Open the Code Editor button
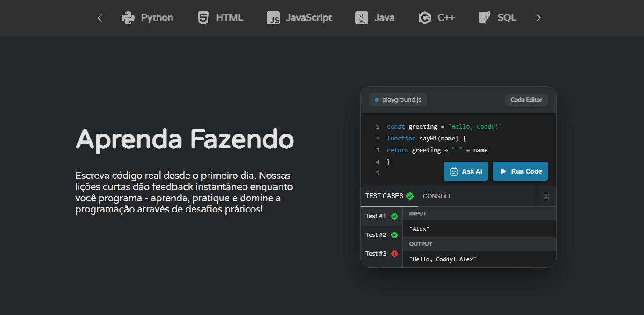The height and width of the screenshot is (315, 644). click(x=526, y=100)
